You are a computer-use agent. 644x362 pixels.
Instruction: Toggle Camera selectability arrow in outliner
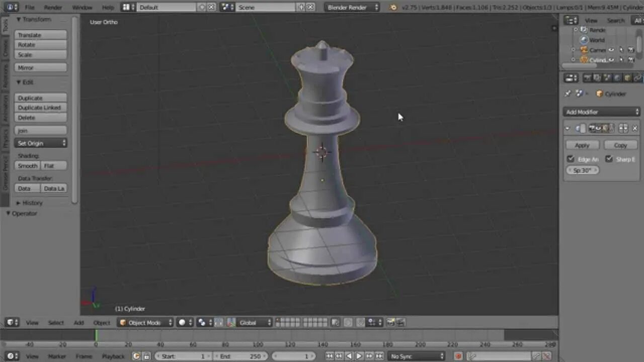[x=621, y=50]
